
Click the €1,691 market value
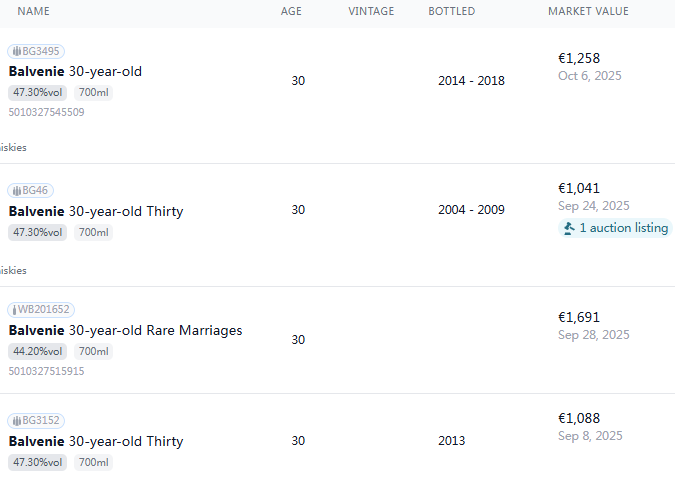pos(579,317)
